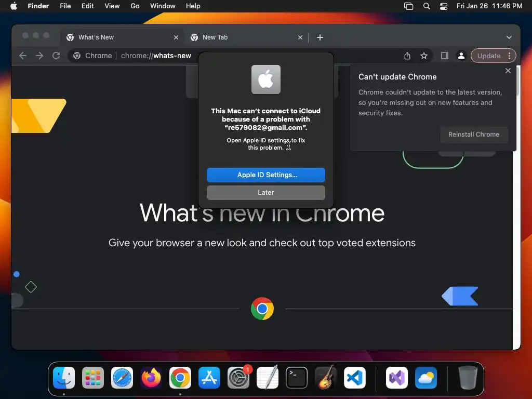Open GarageBand from the Dock

point(326,378)
